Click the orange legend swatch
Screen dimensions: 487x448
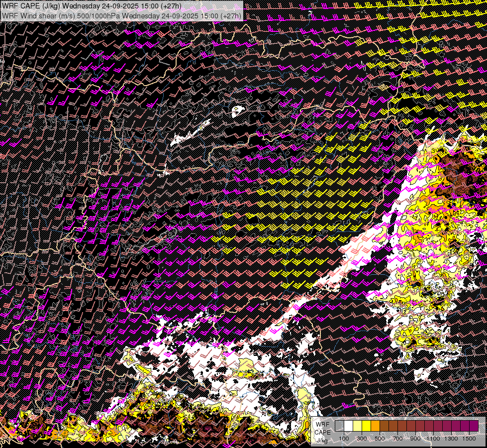pyautogui.click(x=375, y=426)
